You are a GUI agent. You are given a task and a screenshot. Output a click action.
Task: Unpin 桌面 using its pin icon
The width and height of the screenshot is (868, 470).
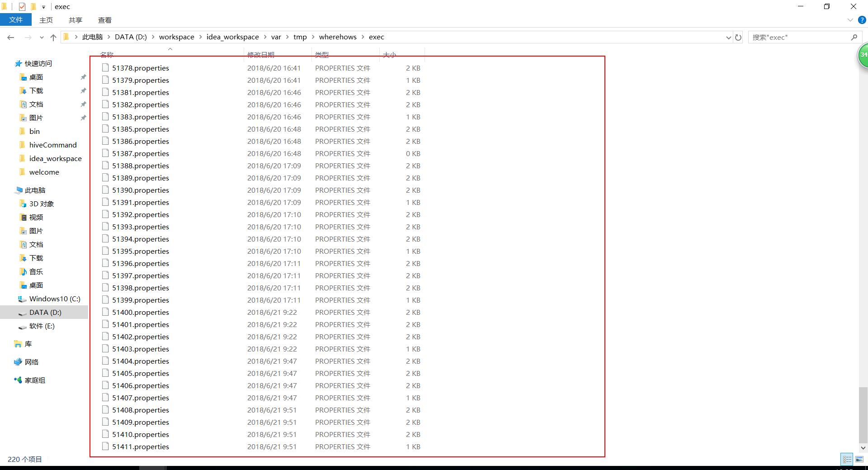click(83, 77)
